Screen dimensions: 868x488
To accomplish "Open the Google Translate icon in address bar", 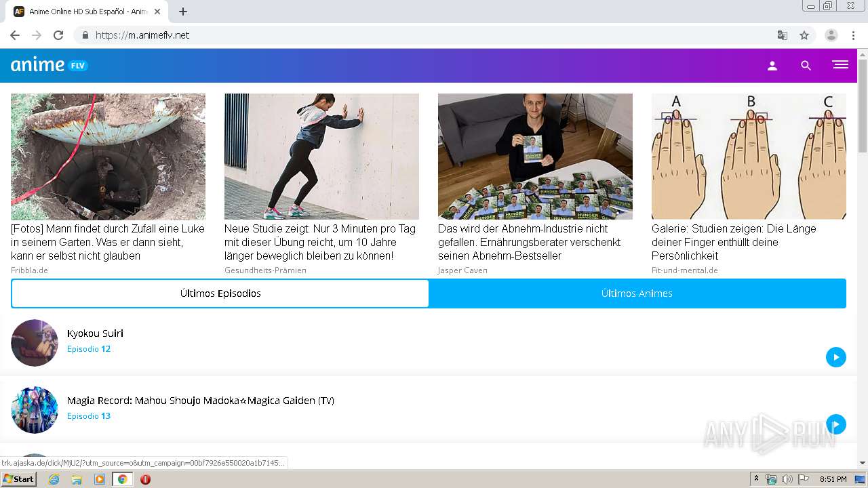I will 783,35.
